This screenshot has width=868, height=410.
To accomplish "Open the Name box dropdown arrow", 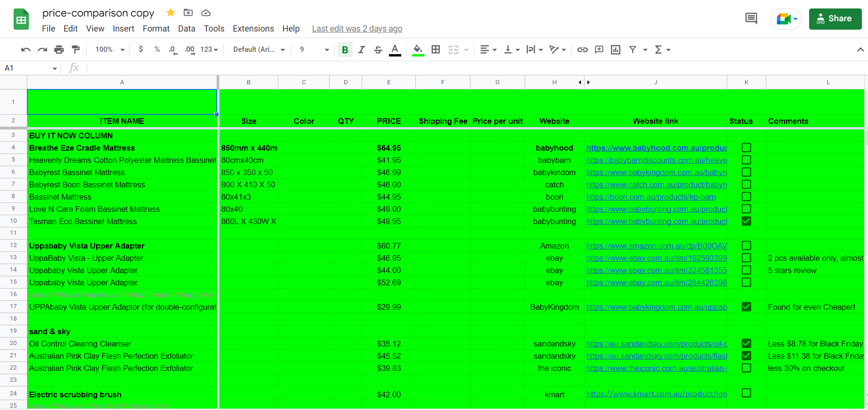I will [55, 69].
